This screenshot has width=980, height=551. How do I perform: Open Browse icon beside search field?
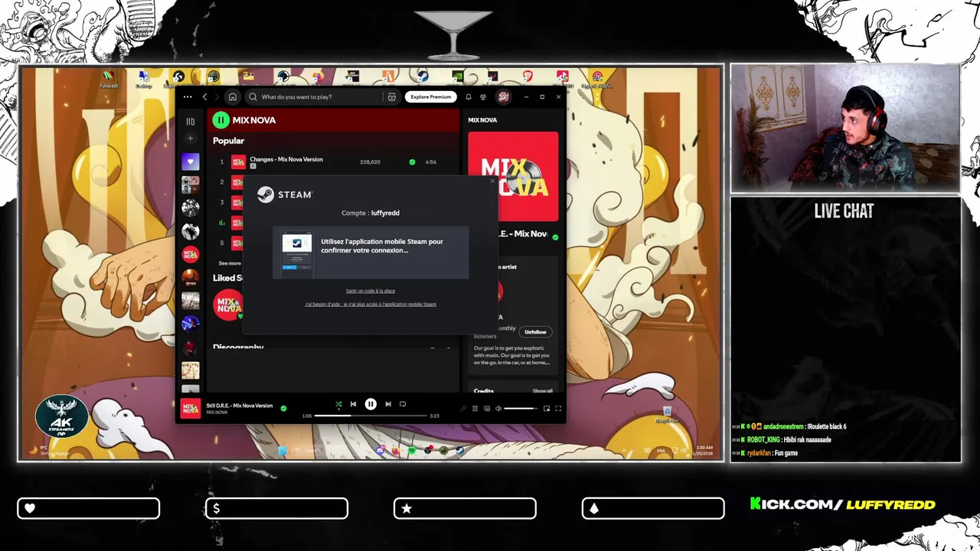392,97
